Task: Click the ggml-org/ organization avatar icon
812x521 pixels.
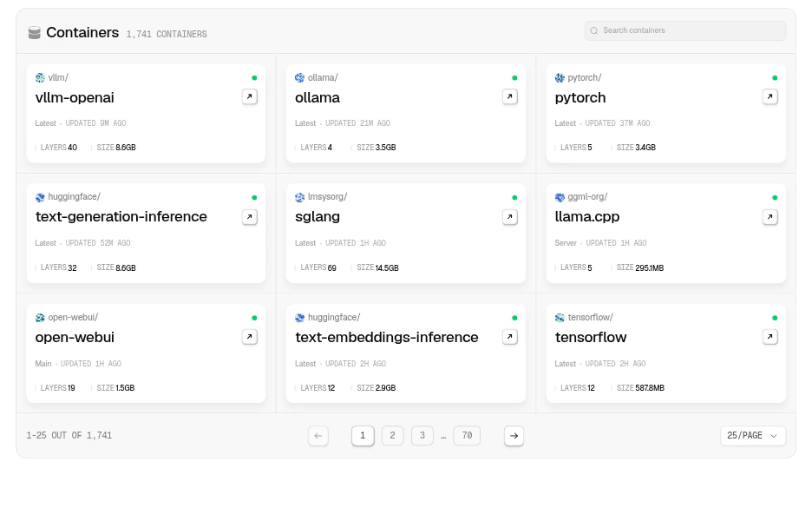Action: [x=560, y=197]
